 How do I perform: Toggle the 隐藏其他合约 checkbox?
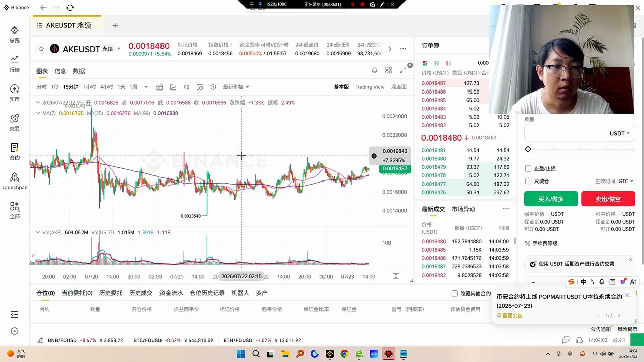pos(455,293)
